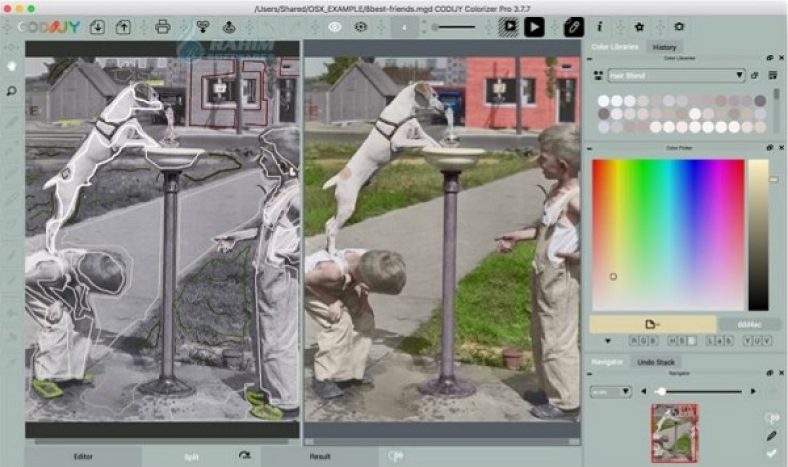Select the magnifier zoom tool
Image resolution: width=788 pixels, height=467 pixels.
[11, 91]
